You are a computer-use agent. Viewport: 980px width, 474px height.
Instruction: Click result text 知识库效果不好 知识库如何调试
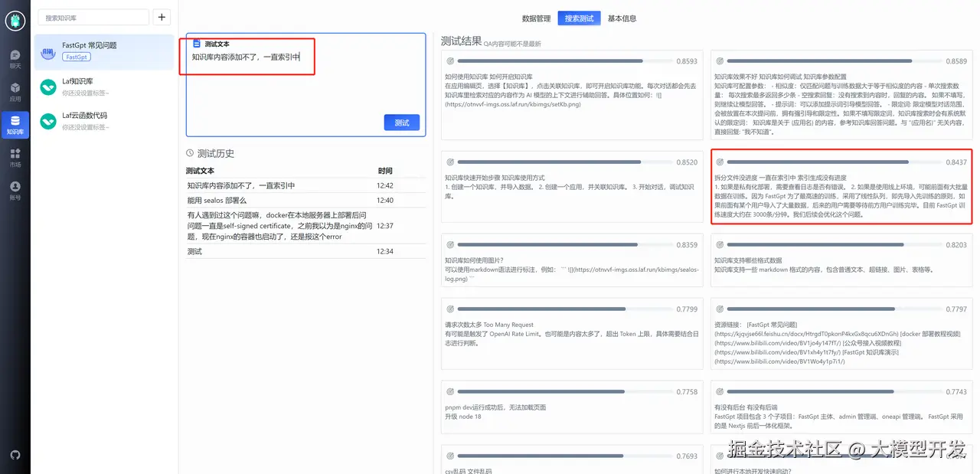(780, 77)
